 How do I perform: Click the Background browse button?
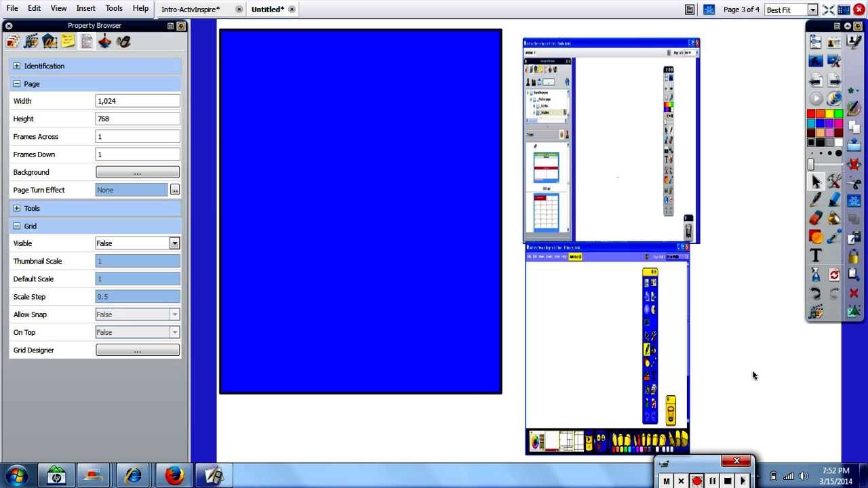coord(138,172)
